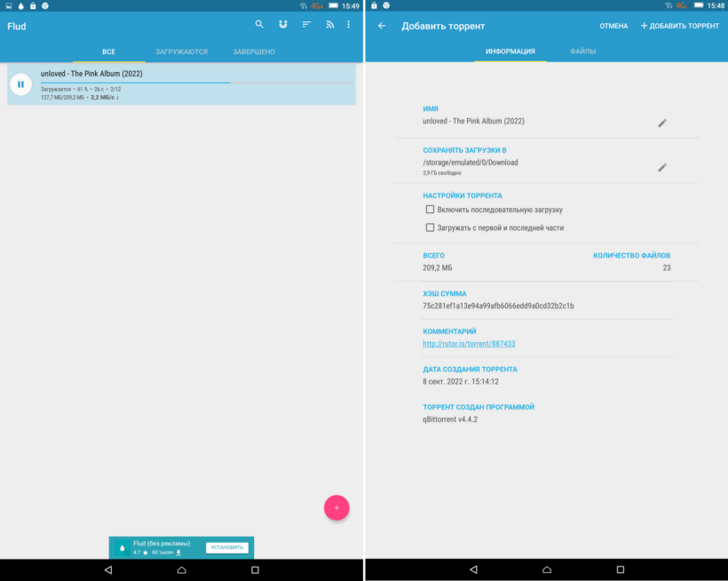This screenshot has height=581, width=728.
Task: Open the sort torrents icon
Action: coord(306,25)
